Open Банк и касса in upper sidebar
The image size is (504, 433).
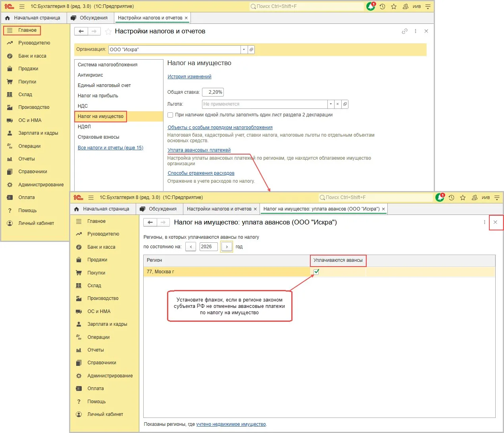coord(32,56)
